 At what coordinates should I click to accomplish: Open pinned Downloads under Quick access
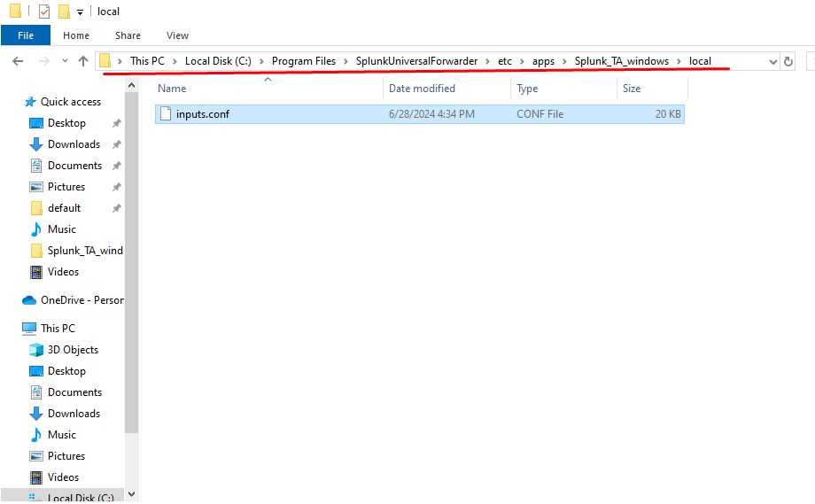tap(74, 144)
